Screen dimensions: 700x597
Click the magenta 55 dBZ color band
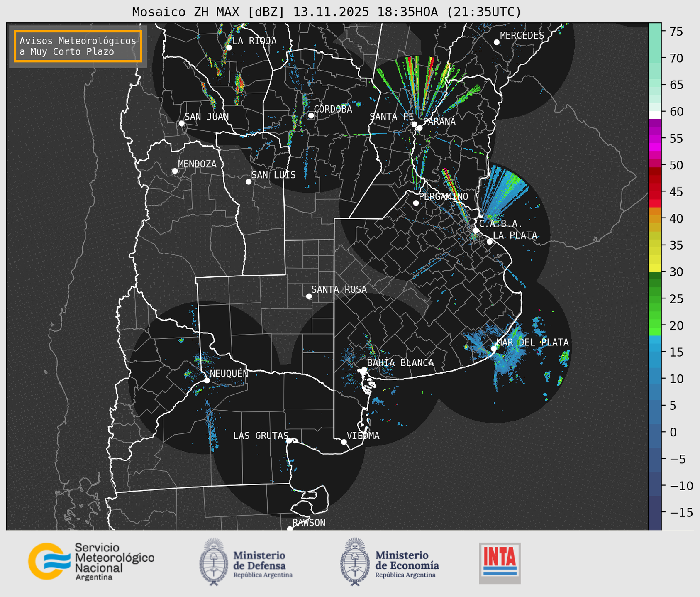[654, 139]
